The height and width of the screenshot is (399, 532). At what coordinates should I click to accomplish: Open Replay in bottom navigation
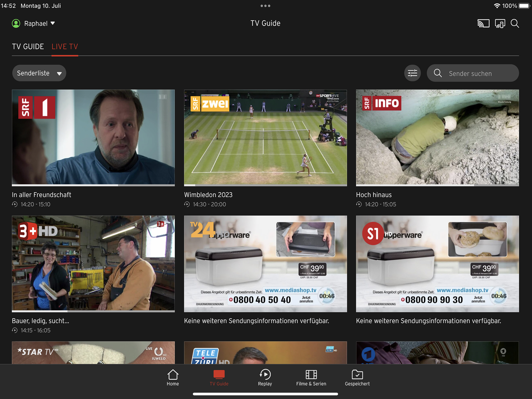point(265,377)
